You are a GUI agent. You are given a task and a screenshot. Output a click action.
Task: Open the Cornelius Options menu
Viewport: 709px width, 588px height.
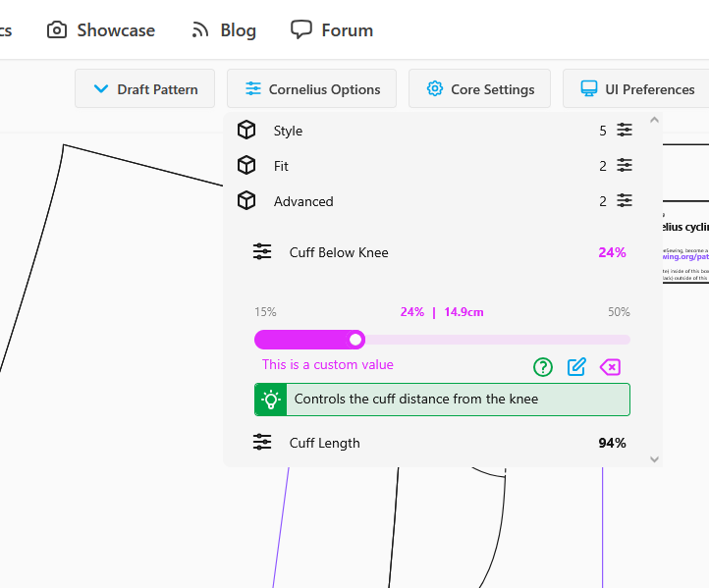(x=312, y=89)
